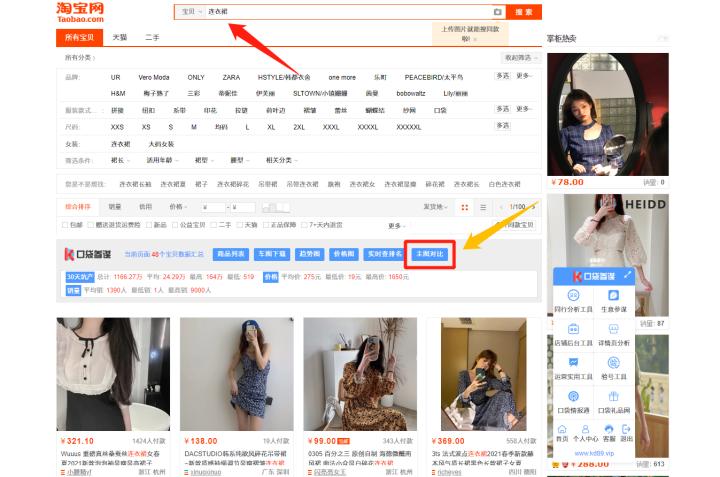Expand the 相关分类 dropdown
Screen dimensions: 720x477
[x=281, y=160]
